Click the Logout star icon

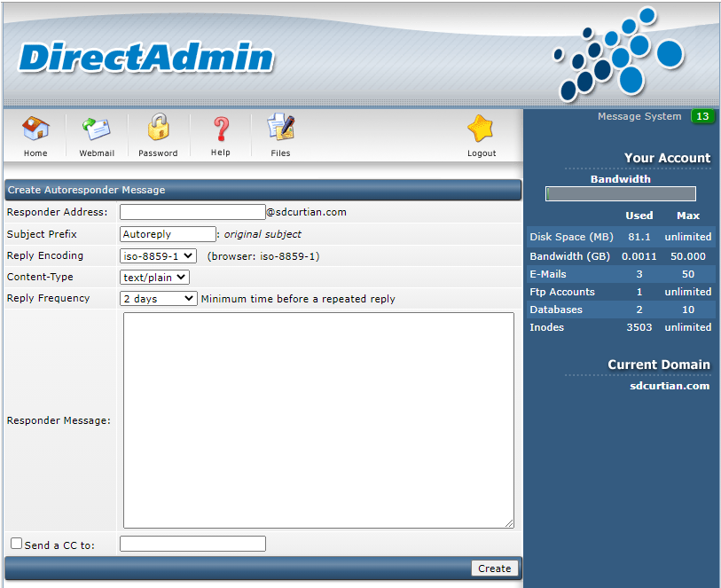pyautogui.click(x=481, y=129)
